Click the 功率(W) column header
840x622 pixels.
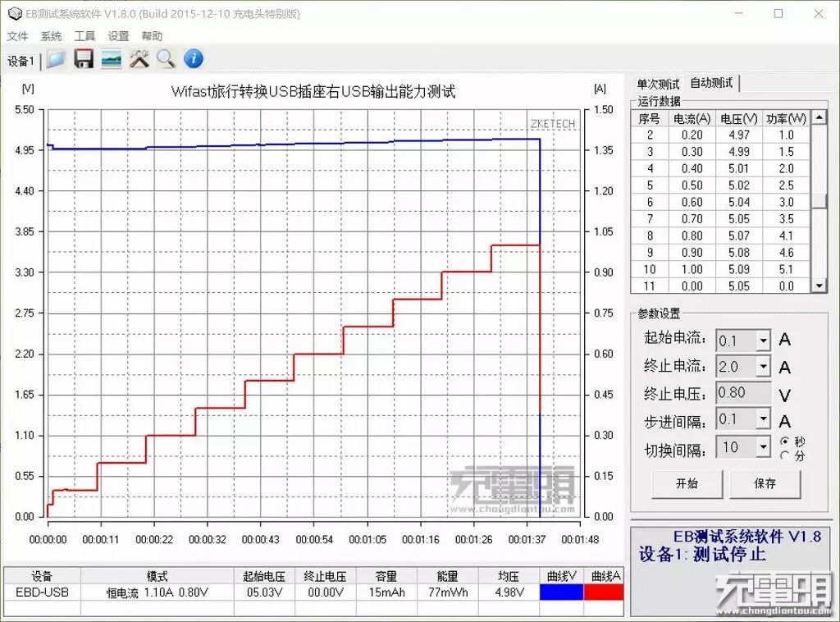[786, 118]
